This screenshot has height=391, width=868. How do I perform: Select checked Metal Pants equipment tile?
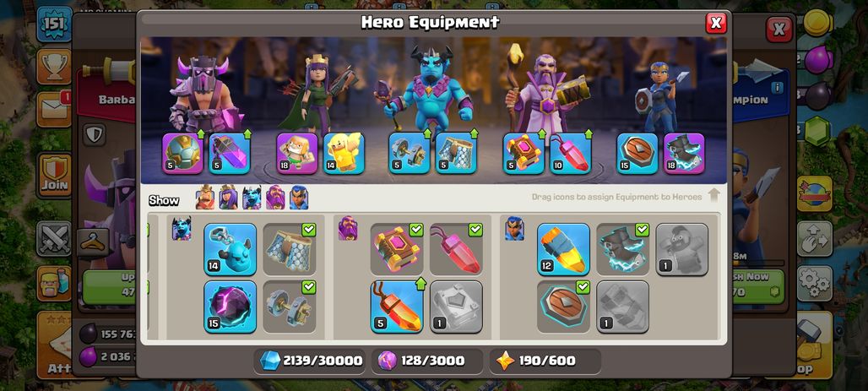pyautogui.click(x=290, y=249)
